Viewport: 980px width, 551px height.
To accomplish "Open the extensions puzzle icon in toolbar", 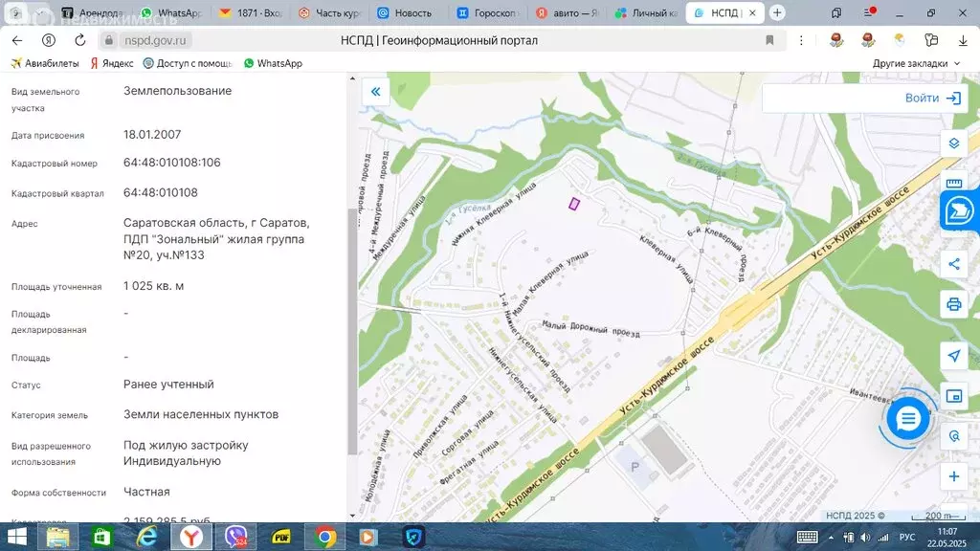I will tap(931, 40).
